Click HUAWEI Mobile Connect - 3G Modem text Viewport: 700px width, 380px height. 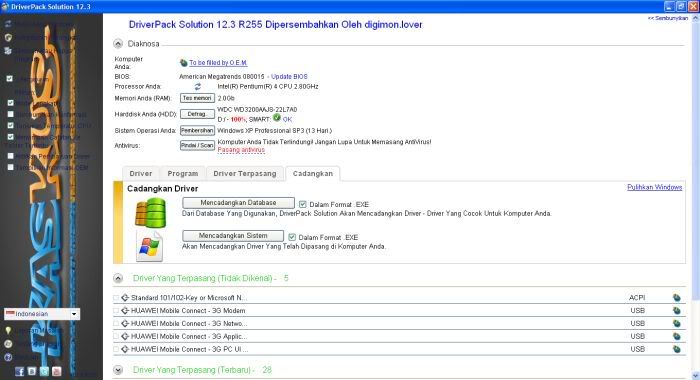(x=188, y=311)
